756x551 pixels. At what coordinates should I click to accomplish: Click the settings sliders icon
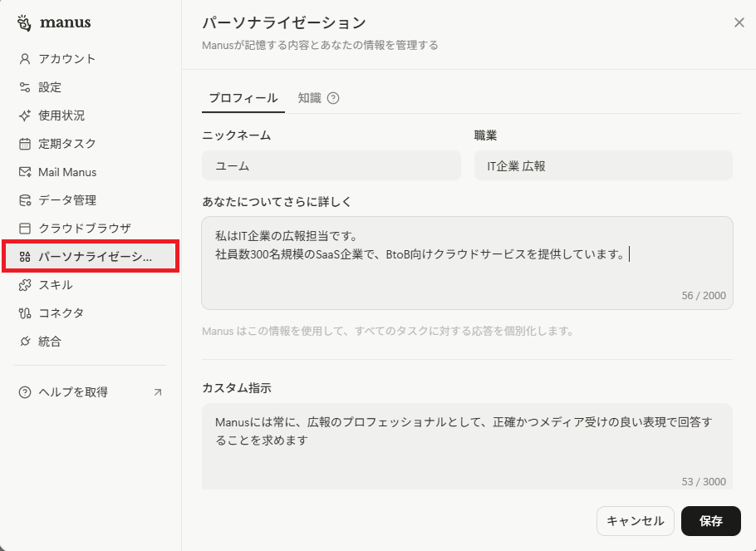[25, 87]
